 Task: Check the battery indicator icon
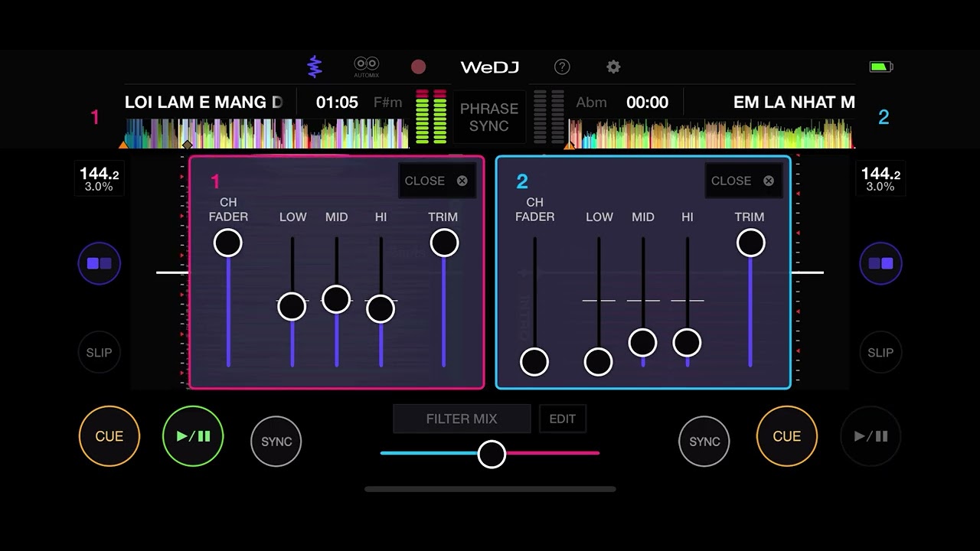tap(881, 67)
